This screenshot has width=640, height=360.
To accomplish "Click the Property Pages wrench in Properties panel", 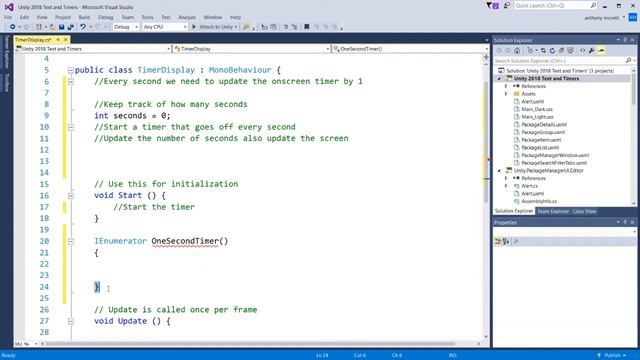I will 516,242.
